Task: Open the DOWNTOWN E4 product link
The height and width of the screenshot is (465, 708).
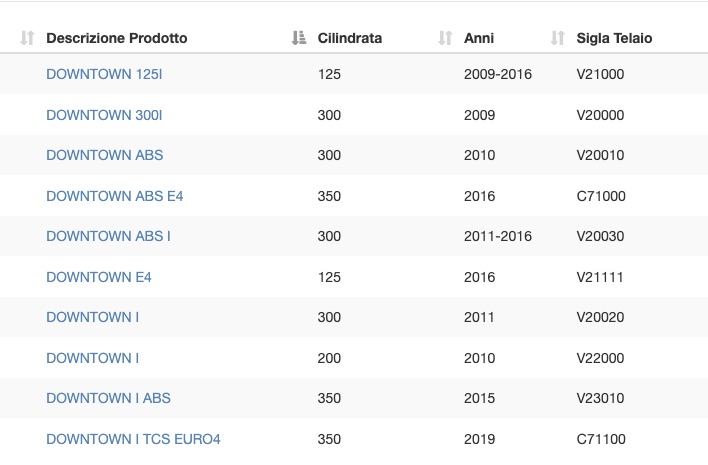Action: pyautogui.click(x=99, y=277)
